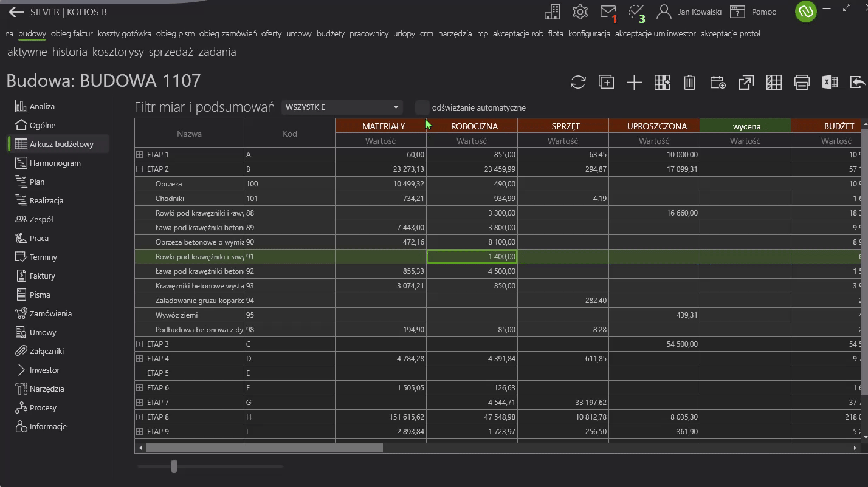Click the green Kofios logo icon

point(806,12)
